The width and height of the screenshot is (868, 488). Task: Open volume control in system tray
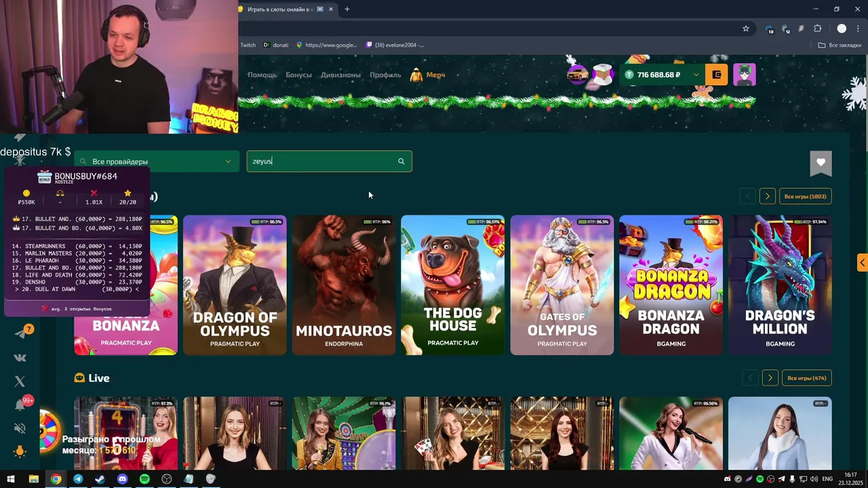tap(813, 479)
